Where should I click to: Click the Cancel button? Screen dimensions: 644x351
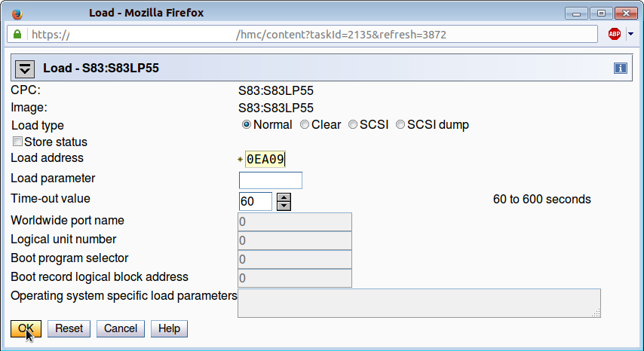click(121, 329)
